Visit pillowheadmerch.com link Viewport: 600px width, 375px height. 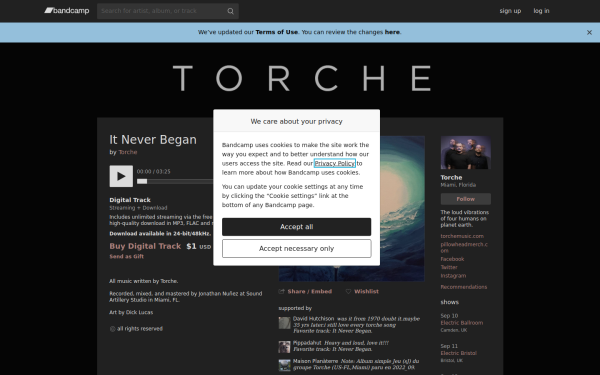pyautogui.click(x=464, y=247)
